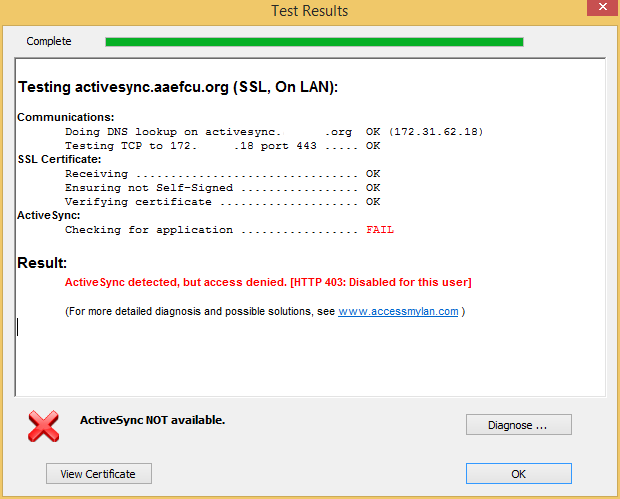
Task: Close the Test Results window
Action: click(x=603, y=8)
